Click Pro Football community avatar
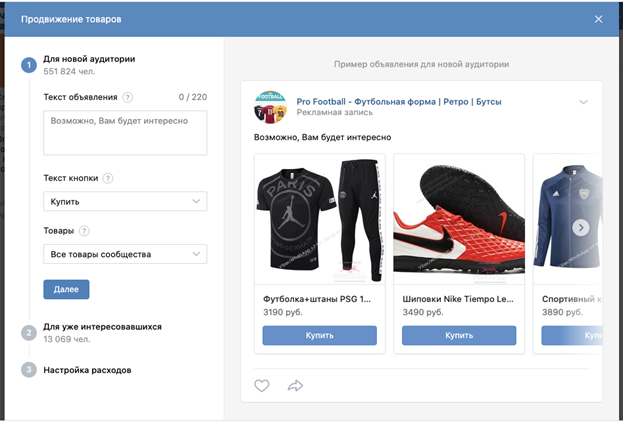This screenshot has width=623, height=425. (271, 108)
